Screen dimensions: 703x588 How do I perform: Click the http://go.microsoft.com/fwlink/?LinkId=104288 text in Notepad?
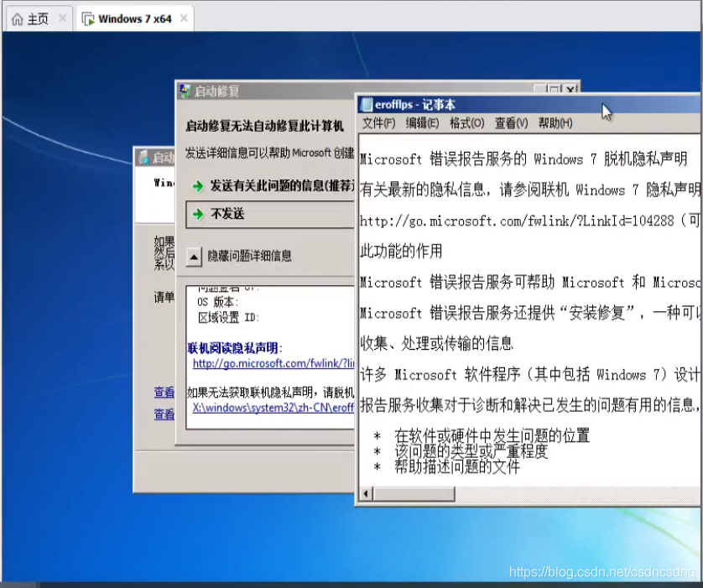517,221
